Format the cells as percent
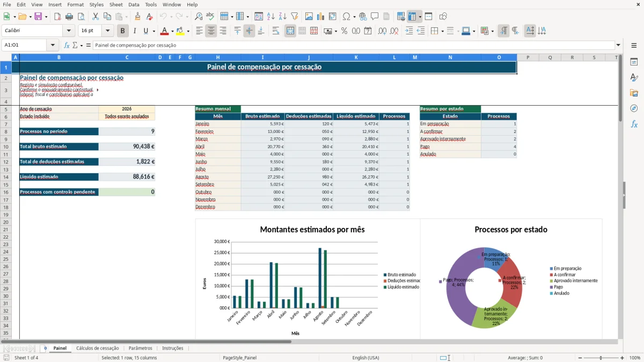The image size is (644, 362). coord(344,31)
